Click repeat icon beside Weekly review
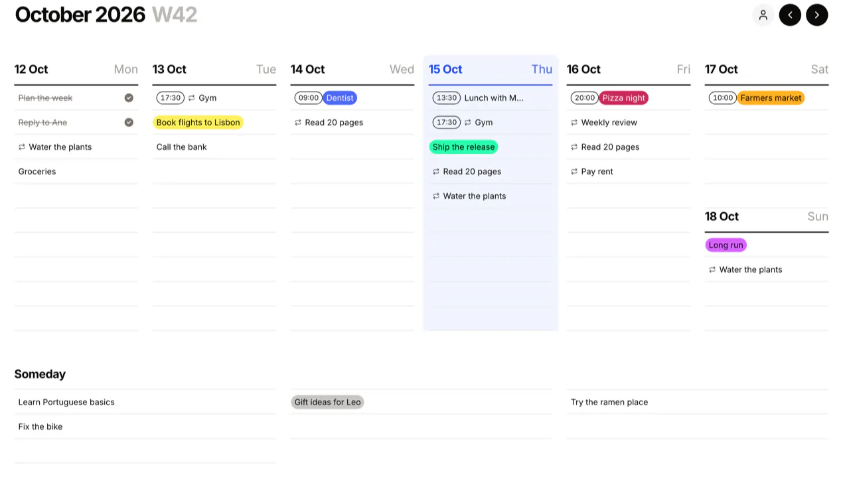The width and height of the screenshot is (843, 504). point(574,123)
